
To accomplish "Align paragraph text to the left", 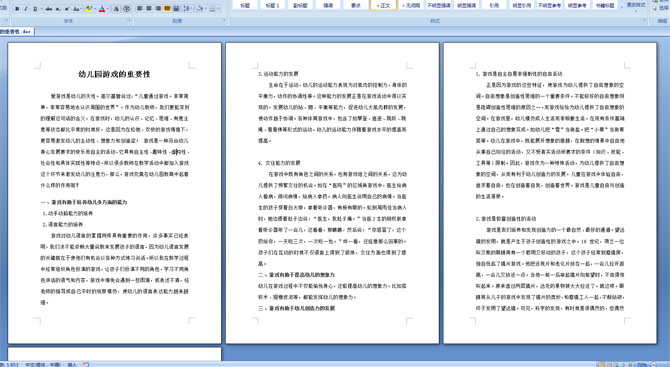I will (140, 9).
